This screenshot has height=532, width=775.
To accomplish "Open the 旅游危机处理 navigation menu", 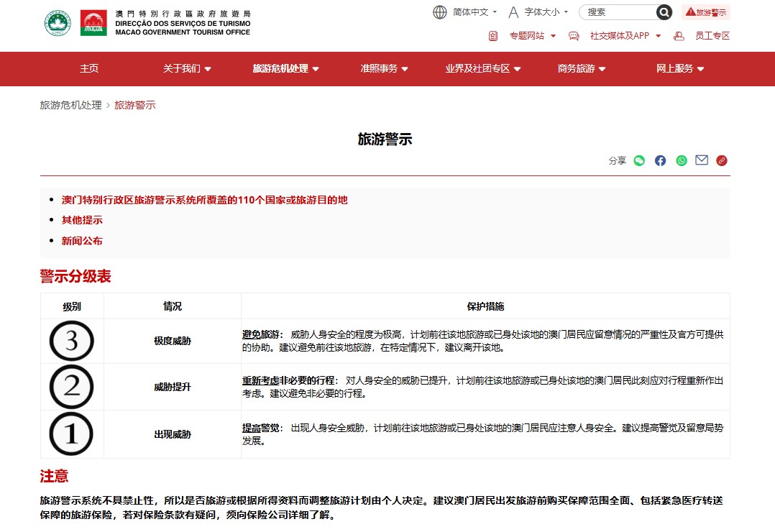I will tap(285, 69).
